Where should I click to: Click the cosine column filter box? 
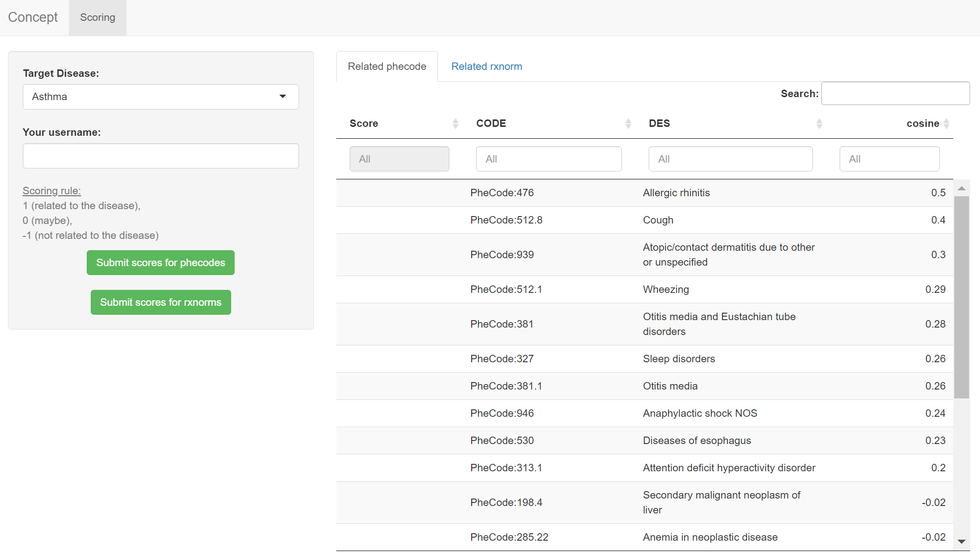click(x=889, y=159)
